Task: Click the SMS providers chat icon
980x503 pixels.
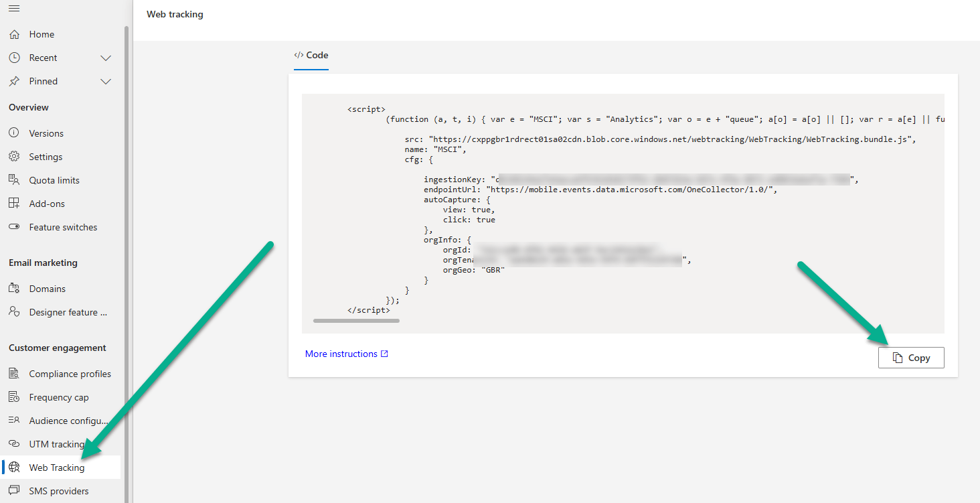Action: [14, 491]
